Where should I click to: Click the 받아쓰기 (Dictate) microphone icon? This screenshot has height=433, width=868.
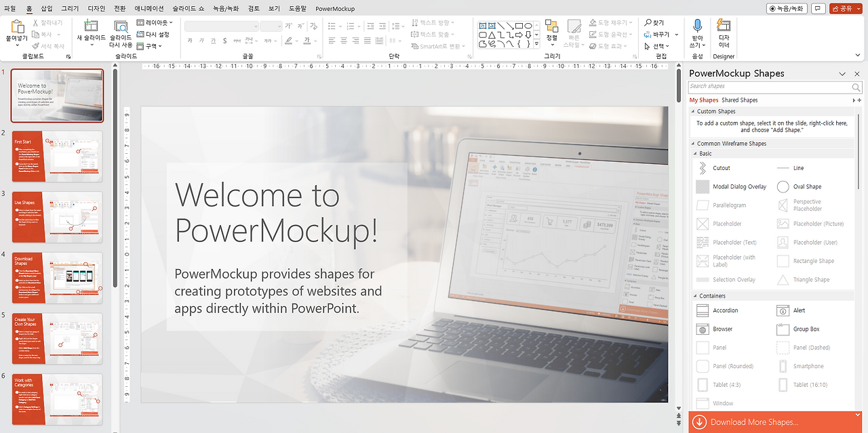click(x=697, y=26)
